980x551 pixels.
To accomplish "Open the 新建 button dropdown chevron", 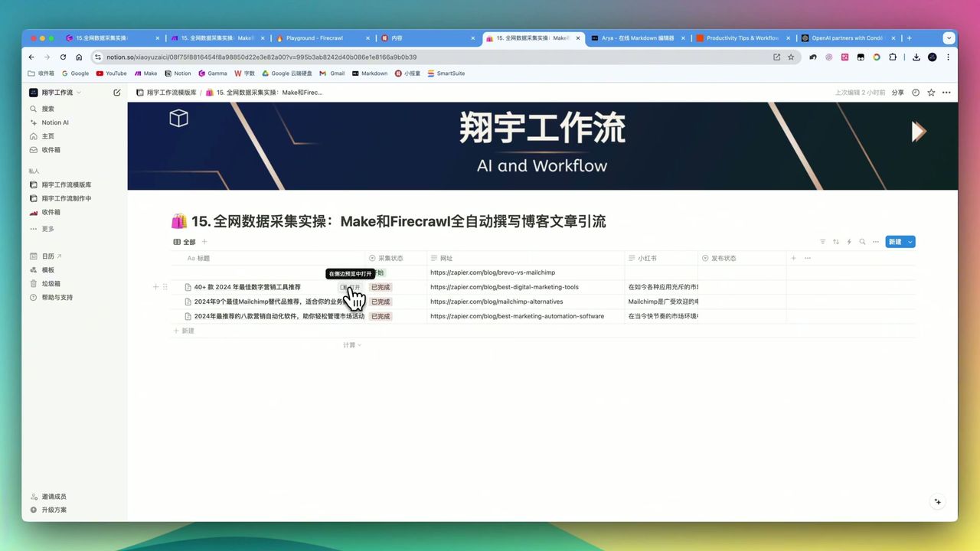I will [x=910, y=241].
